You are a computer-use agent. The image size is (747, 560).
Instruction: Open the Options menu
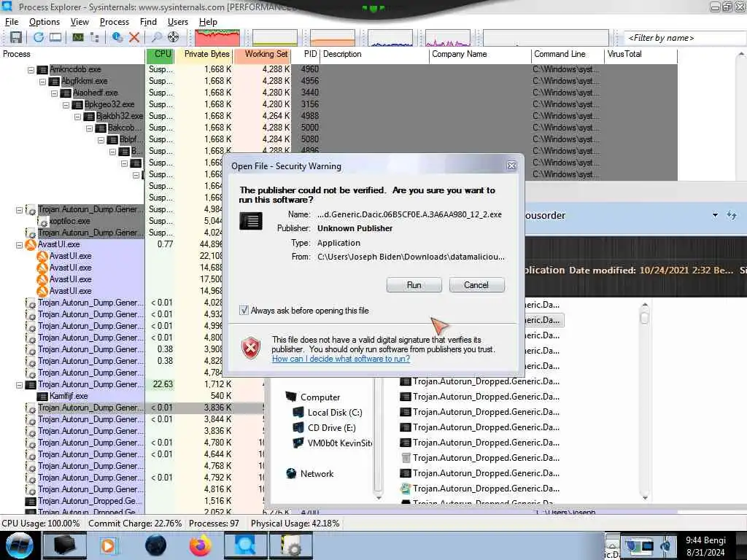[44, 22]
